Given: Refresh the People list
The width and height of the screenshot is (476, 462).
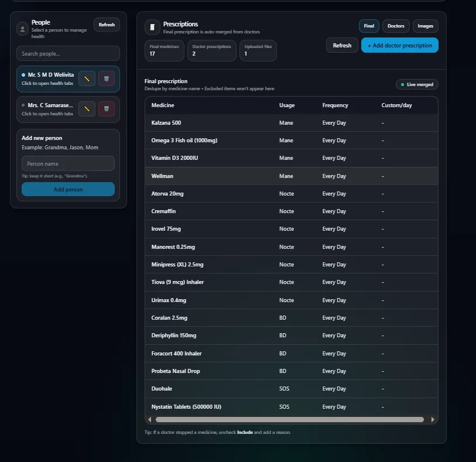Looking at the screenshot, I should 107,25.
